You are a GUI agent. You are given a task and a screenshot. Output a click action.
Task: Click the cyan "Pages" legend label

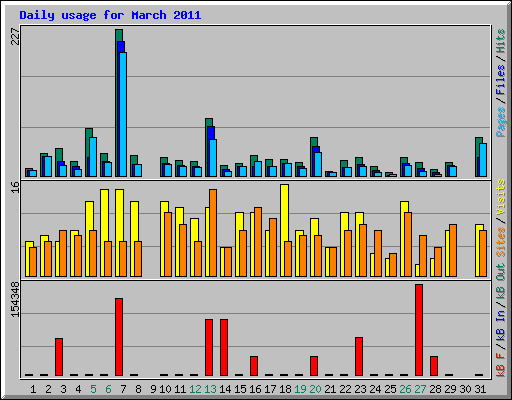pos(501,122)
